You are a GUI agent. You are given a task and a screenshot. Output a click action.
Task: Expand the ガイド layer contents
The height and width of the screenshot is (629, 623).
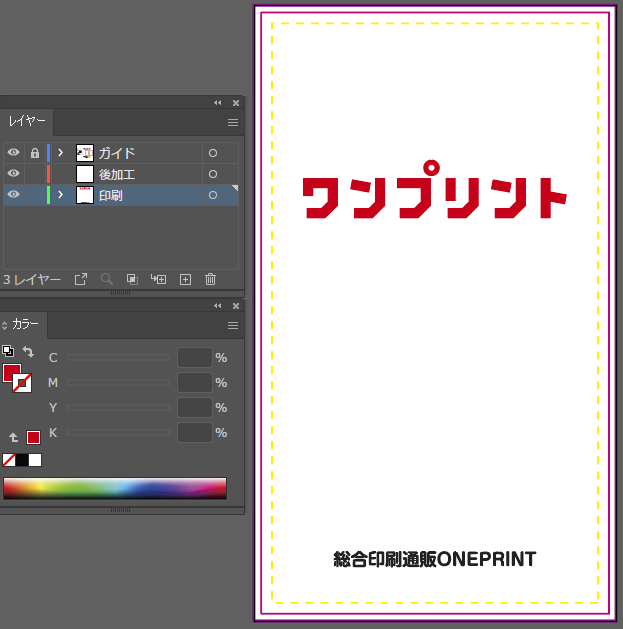click(x=60, y=153)
